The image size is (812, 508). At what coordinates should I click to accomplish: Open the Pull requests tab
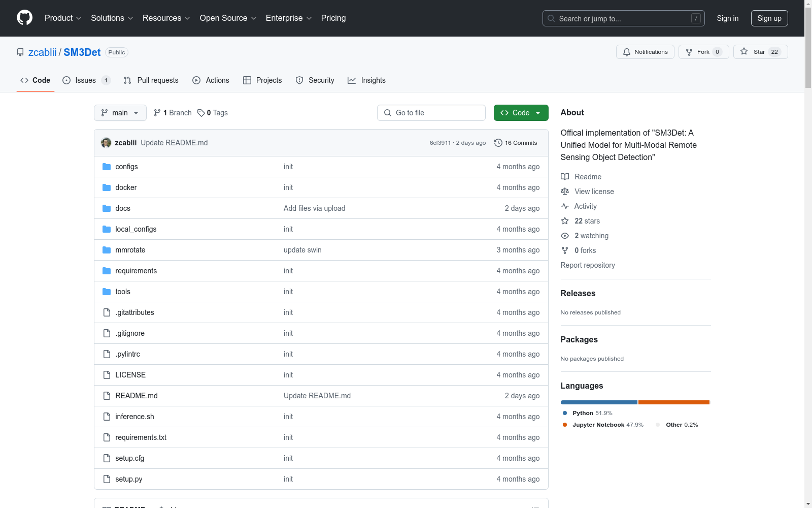pos(151,80)
